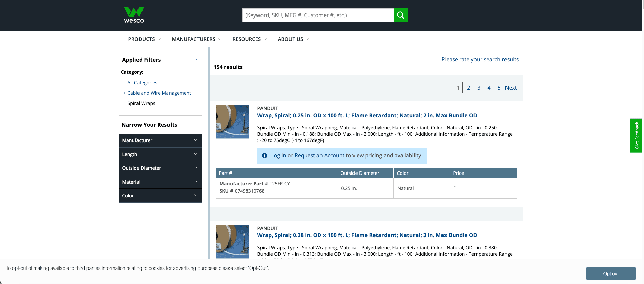This screenshot has width=644, height=284.
Task: Click the info icon beside Log In
Action: pyautogui.click(x=265, y=156)
